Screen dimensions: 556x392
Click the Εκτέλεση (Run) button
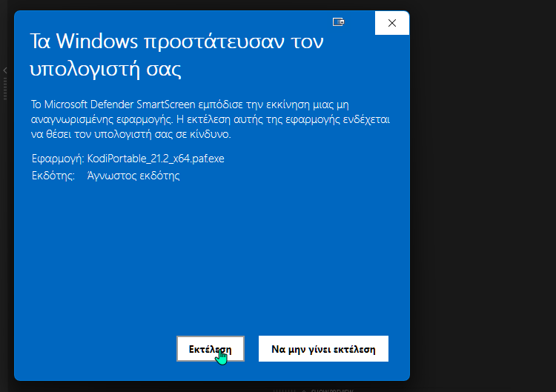point(211,349)
